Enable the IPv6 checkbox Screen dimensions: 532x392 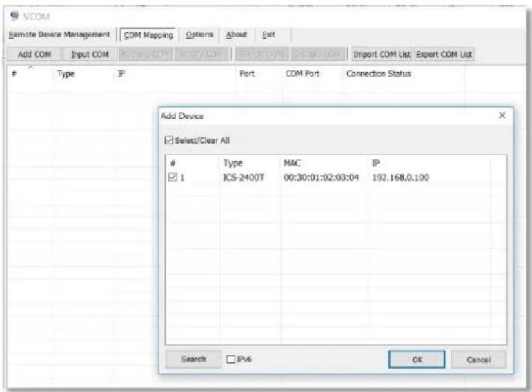[230, 359]
